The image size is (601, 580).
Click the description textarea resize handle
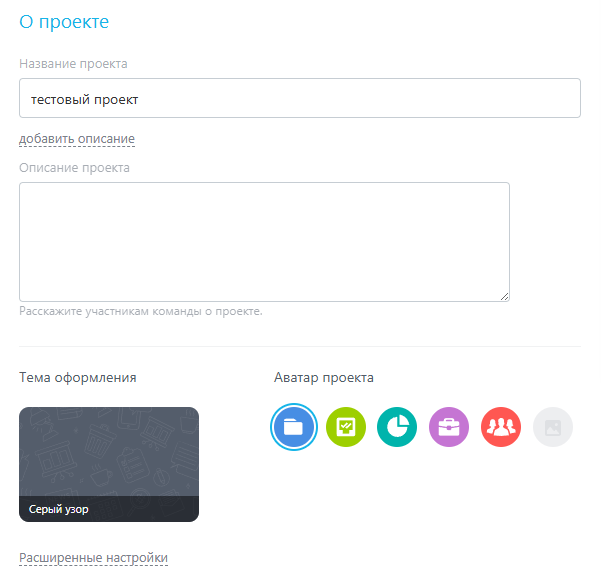tap(504, 296)
